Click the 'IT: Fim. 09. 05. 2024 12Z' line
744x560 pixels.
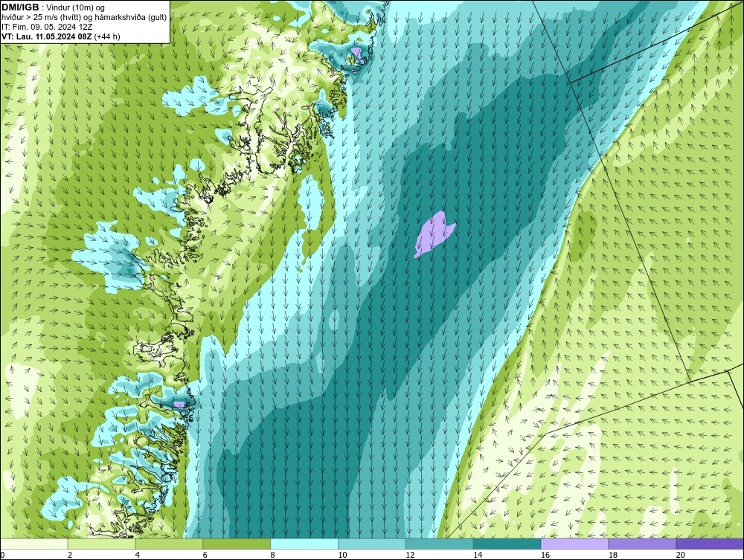[47, 27]
